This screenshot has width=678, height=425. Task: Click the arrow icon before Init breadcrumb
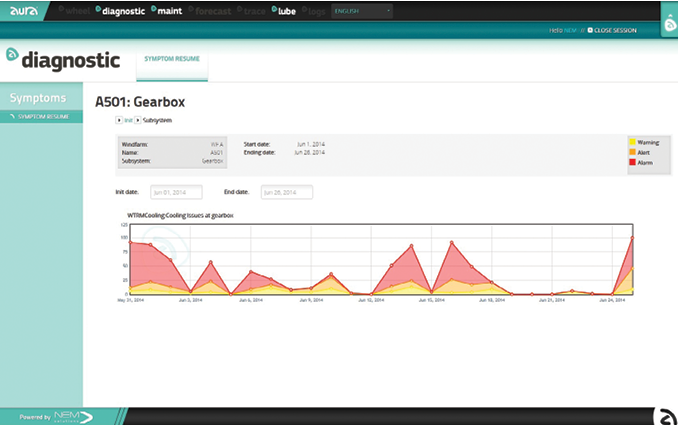[x=119, y=120]
